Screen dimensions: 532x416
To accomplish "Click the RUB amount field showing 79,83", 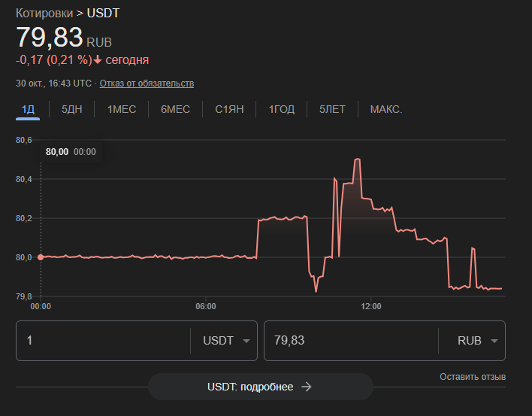I will 350,341.
